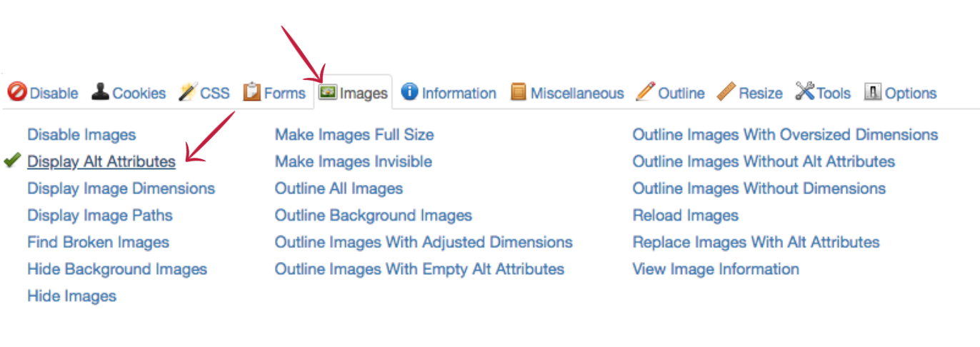980x347 pixels.
Task: Click the Forms clipboard icon
Action: (x=251, y=92)
